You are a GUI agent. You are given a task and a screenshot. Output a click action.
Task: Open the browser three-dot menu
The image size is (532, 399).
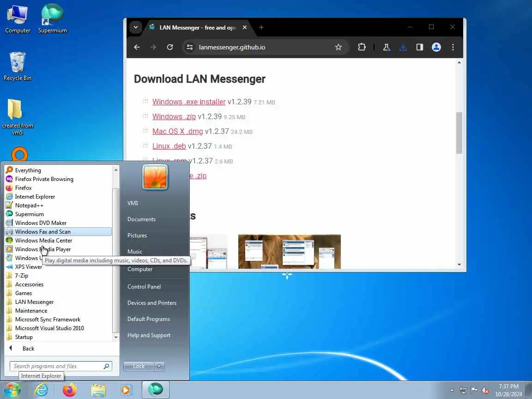453,47
